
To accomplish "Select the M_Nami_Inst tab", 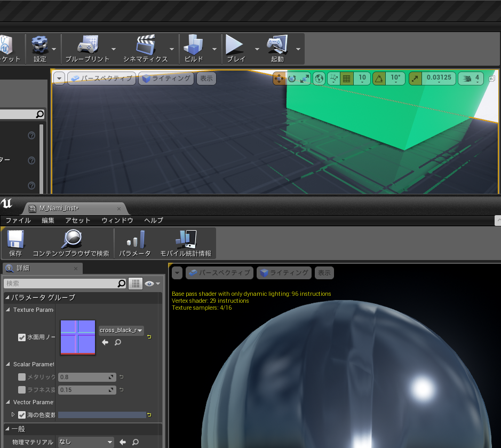I will pos(75,208).
